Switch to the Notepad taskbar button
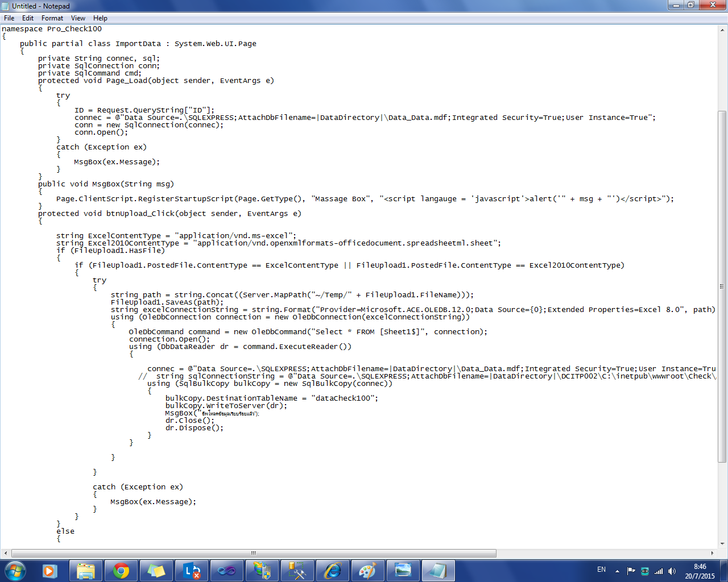 (439, 571)
